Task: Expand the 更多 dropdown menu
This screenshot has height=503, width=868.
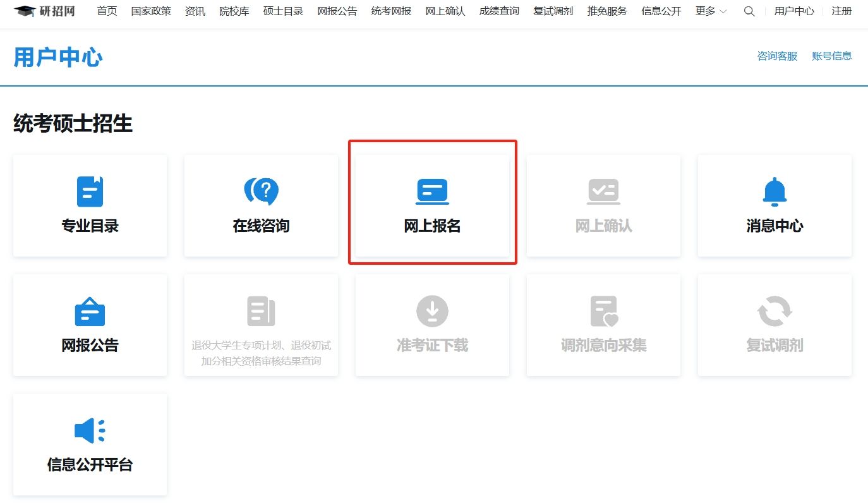Action: click(x=711, y=11)
